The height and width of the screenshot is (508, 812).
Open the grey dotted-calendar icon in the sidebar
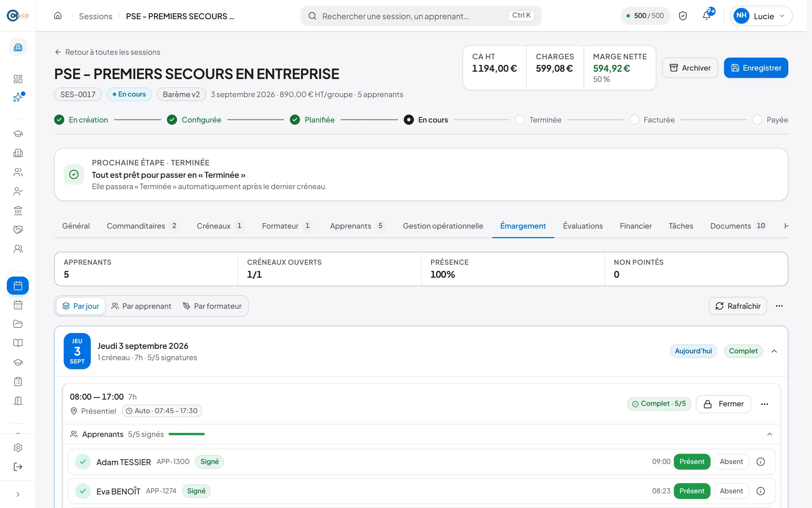tap(18, 305)
